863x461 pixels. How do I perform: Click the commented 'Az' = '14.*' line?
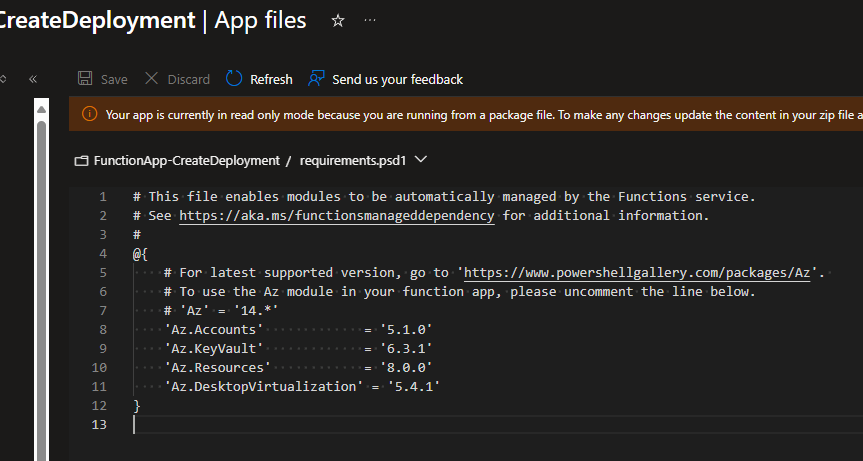click(221, 311)
